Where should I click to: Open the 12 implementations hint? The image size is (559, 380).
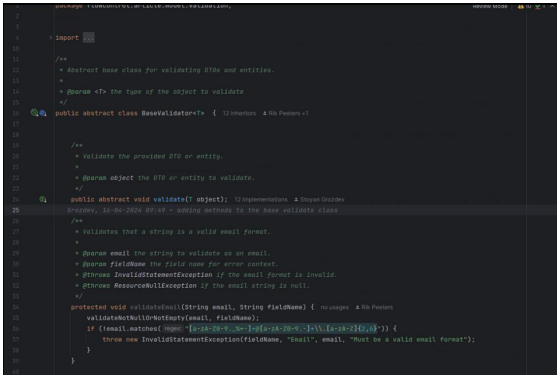click(x=261, y=200)
